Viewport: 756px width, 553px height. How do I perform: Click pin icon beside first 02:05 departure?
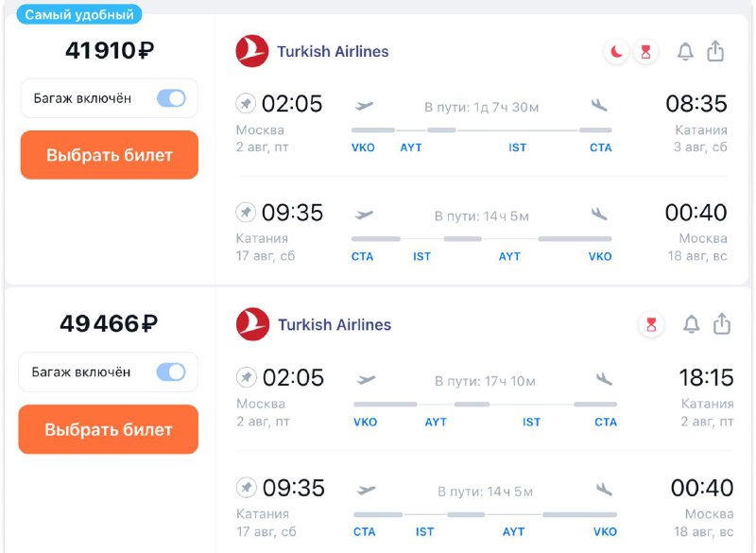tap(246, 104)
